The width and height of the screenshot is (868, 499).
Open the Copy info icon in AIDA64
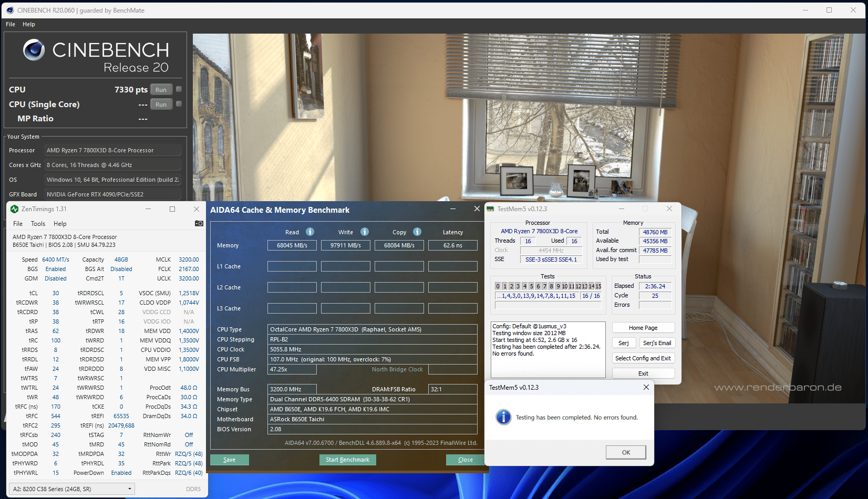417,232
